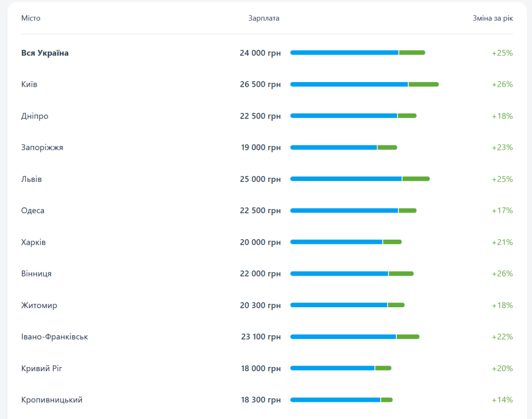
Task: Click the Львів city name
Action: tap(32, 179)
